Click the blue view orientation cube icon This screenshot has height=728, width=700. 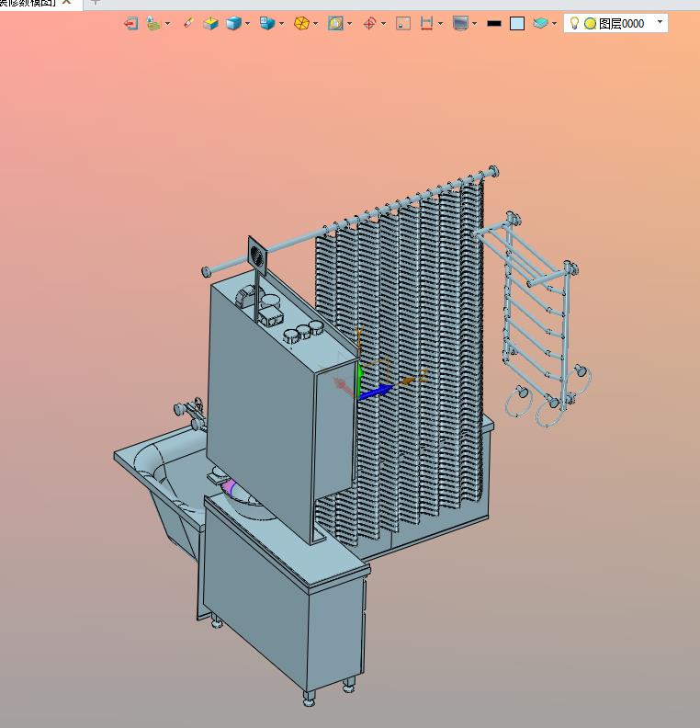coord(267,23)
